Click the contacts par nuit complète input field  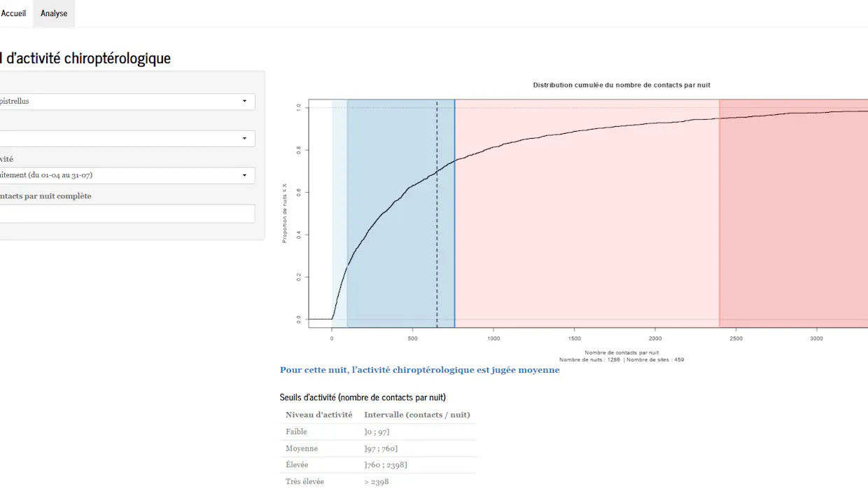pos(126,214)
